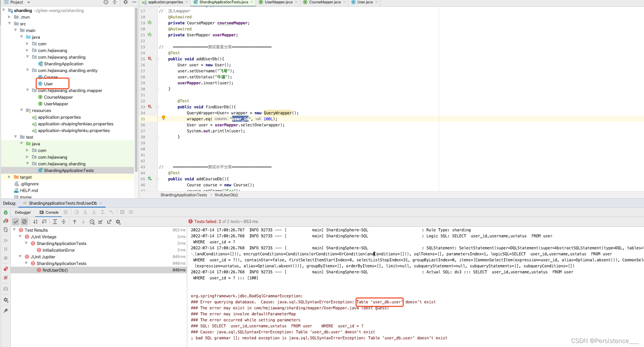This screenshot has width=644, height=347.
Task: Collapse the resources folder
Action: point(21,110)
